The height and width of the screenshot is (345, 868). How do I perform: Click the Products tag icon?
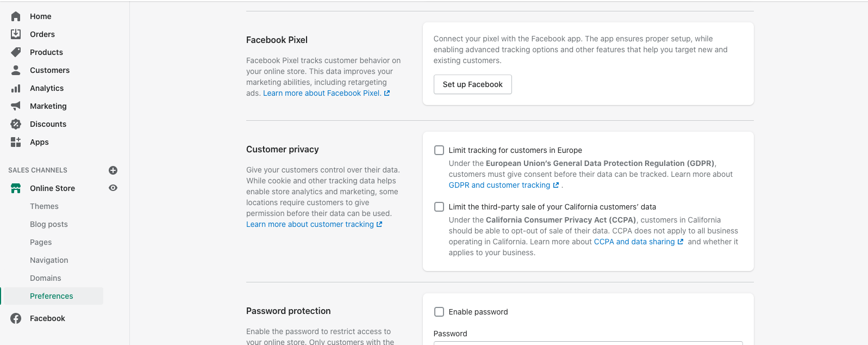[x=16, y=52]
